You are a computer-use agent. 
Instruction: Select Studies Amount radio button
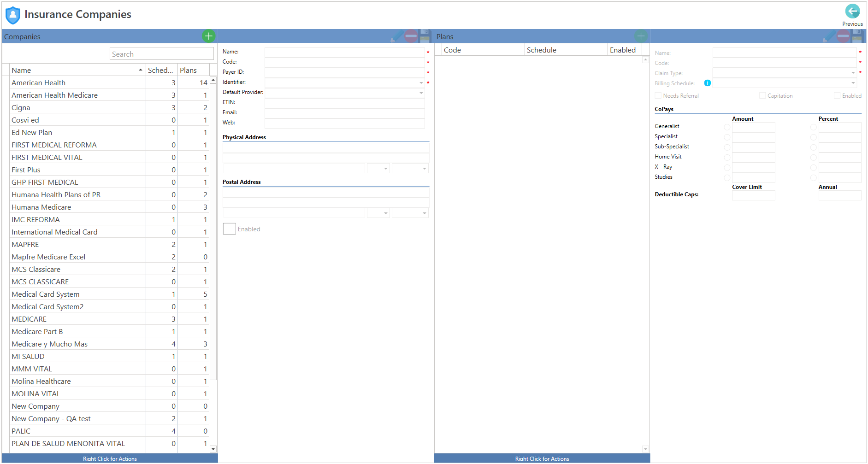click(x=727, y=178)
